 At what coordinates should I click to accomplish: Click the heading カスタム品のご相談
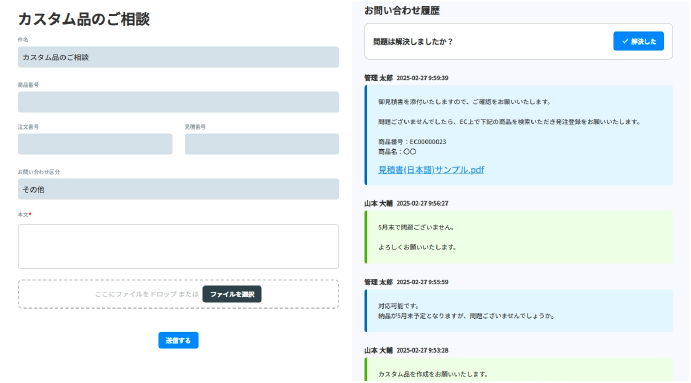pos(84,19)
